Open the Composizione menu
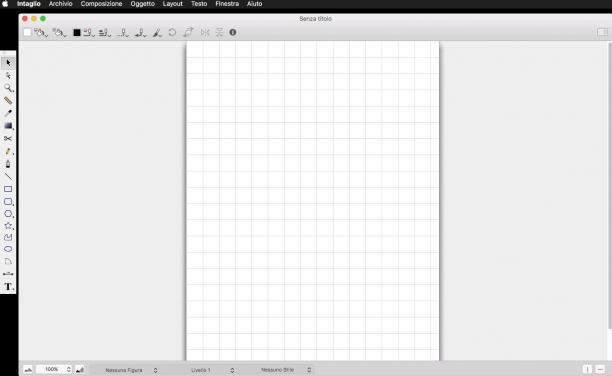Screen dimensions: 612x376 coord(101,4)
